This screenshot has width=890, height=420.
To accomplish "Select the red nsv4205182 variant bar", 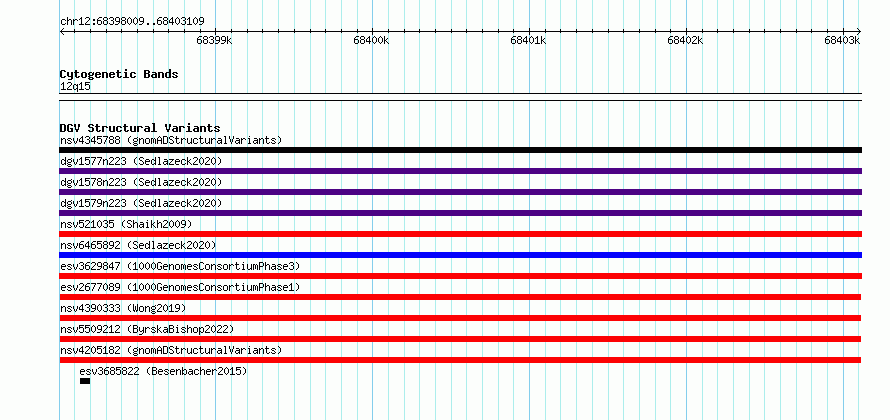I will click(x=460, y=360).
